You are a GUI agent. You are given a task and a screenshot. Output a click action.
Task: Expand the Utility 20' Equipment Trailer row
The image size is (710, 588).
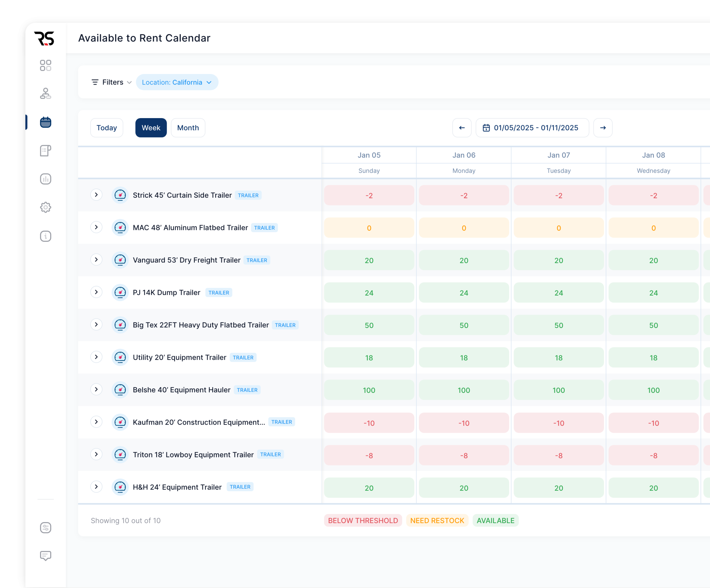96,357
